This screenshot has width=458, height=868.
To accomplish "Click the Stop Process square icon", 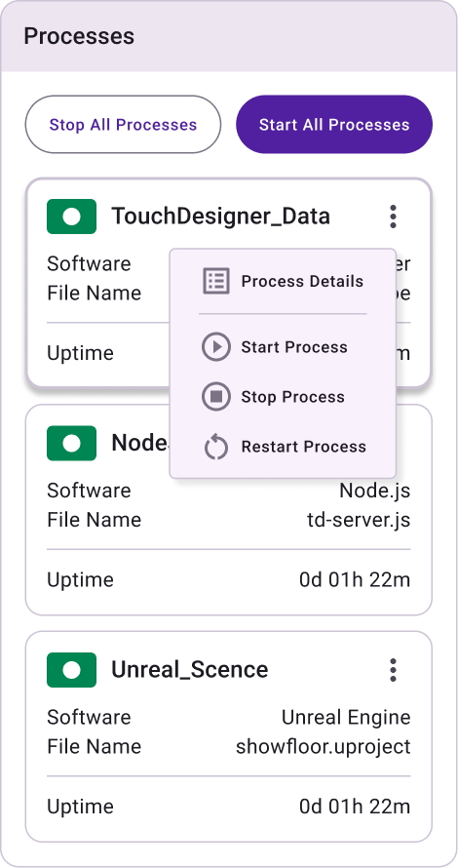I will [215, 397].
